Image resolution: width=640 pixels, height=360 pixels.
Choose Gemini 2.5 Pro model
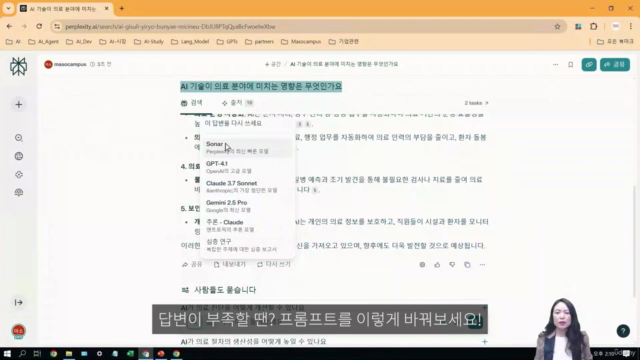[248, 206]
